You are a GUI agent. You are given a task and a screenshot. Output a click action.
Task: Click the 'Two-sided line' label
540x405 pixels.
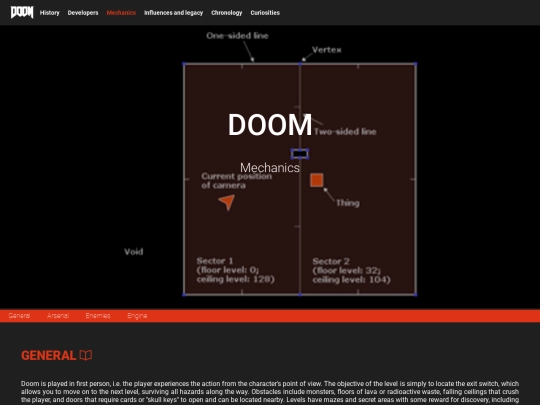(345, 132)
